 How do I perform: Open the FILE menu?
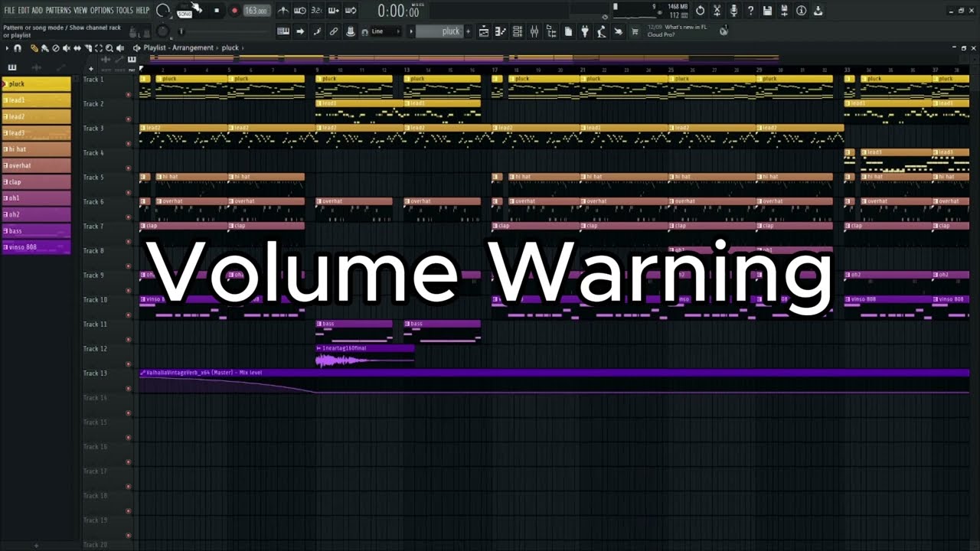point(10,11)
